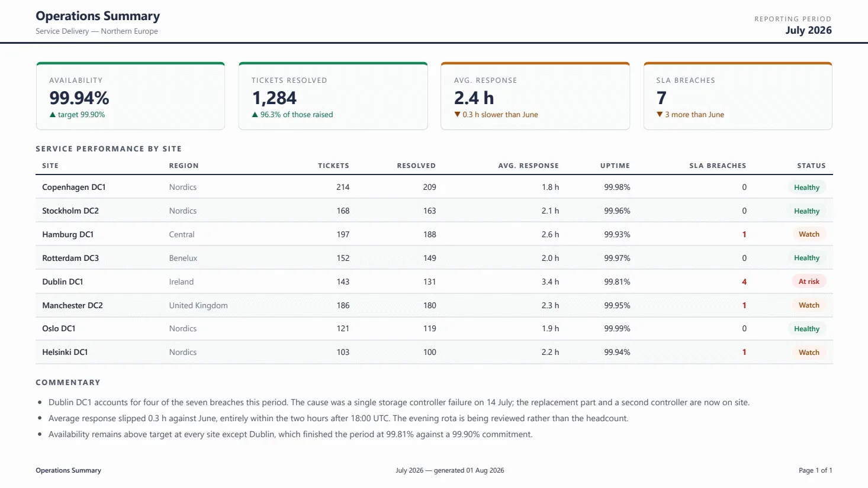Click the Watch badge for Manchester DC2
Viewport: 868px width, 488px height.
[x=809, y=305]
